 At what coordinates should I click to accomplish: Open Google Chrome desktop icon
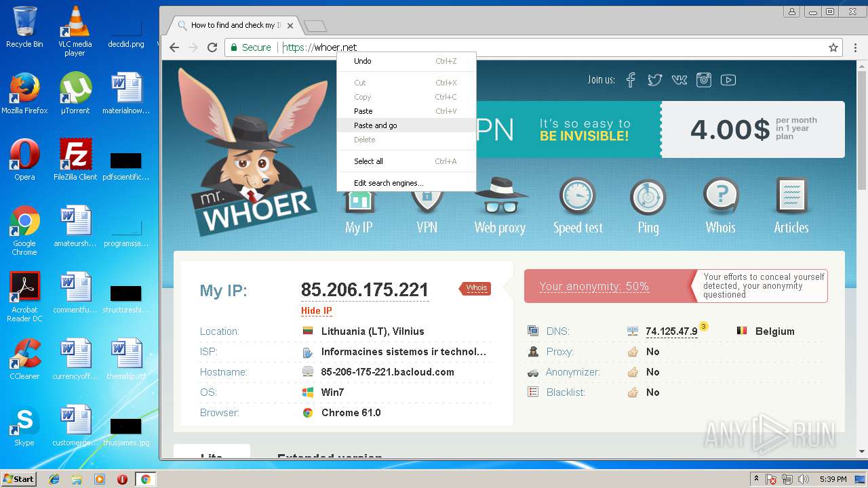pos(24,230)
